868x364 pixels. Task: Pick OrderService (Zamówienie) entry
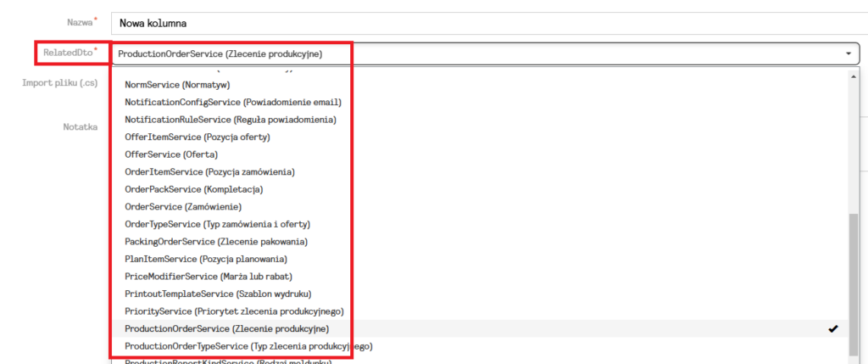pyautogui.click(x=183, y=207)
